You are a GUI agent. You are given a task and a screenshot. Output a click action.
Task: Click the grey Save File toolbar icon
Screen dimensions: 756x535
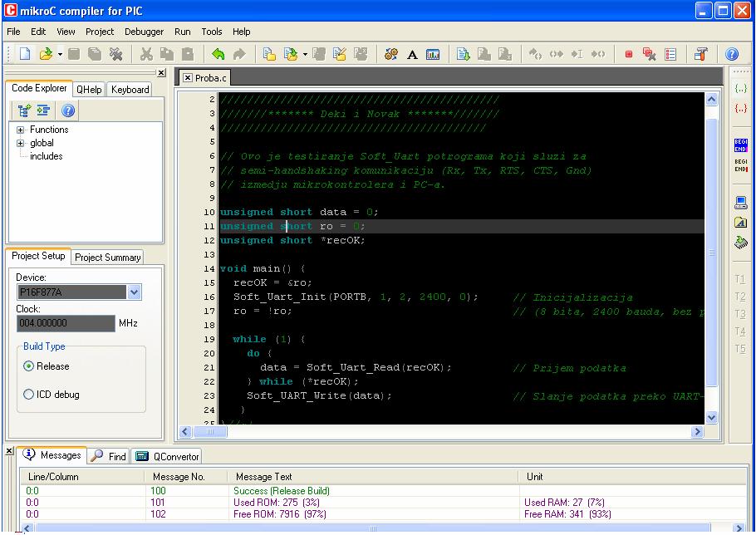(74, 54)
